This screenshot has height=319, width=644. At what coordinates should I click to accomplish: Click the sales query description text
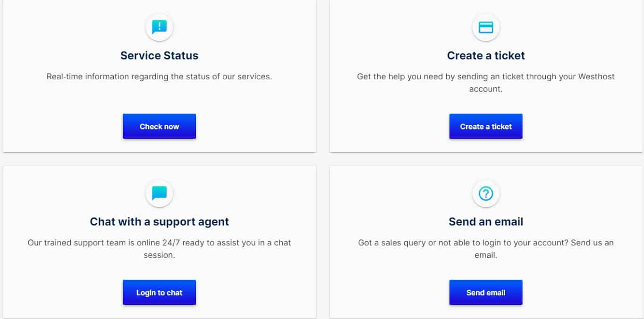click(x=486, y=249)
